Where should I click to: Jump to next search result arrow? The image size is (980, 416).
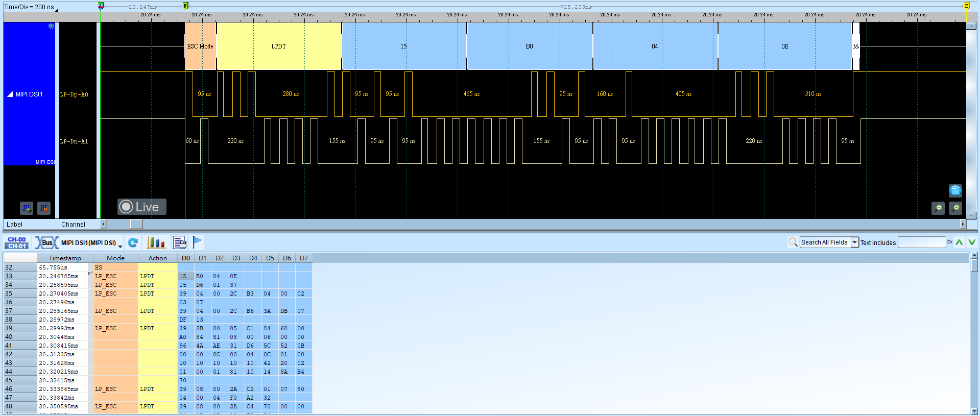tap(972, 242)
